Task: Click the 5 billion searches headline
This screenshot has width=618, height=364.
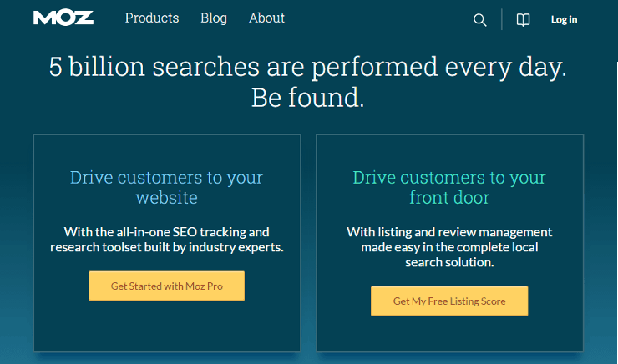Action: pyautogui.click(x=308, y=67)
